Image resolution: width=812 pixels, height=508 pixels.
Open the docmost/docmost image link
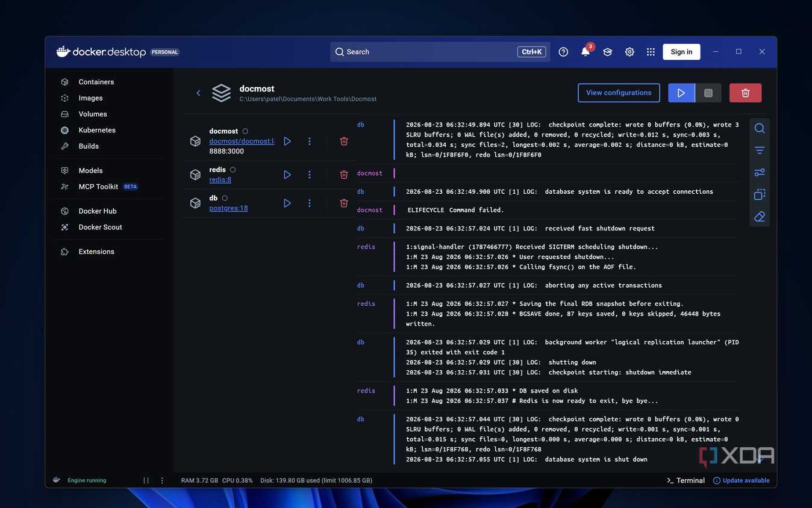(x=242, y=141)
